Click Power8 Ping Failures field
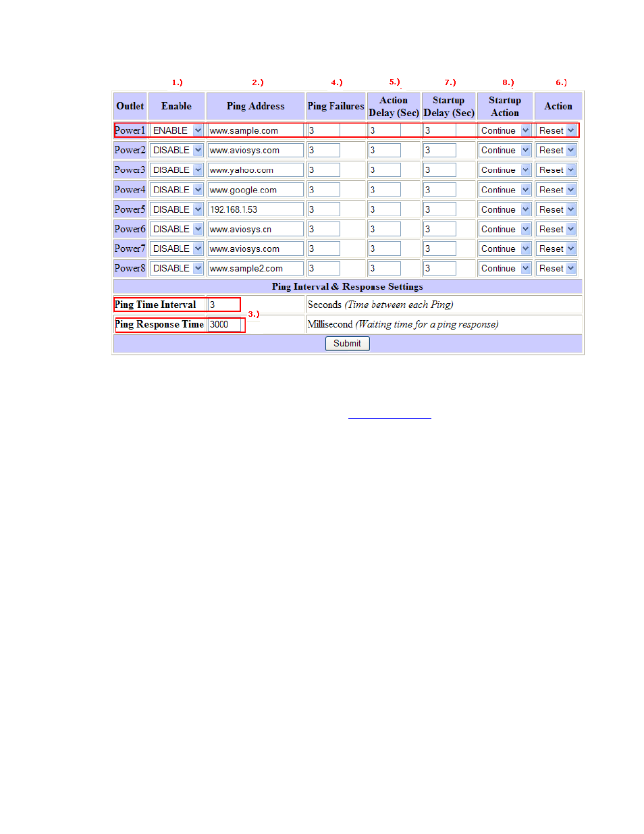644x834 pixels. [x=324, y=268]
